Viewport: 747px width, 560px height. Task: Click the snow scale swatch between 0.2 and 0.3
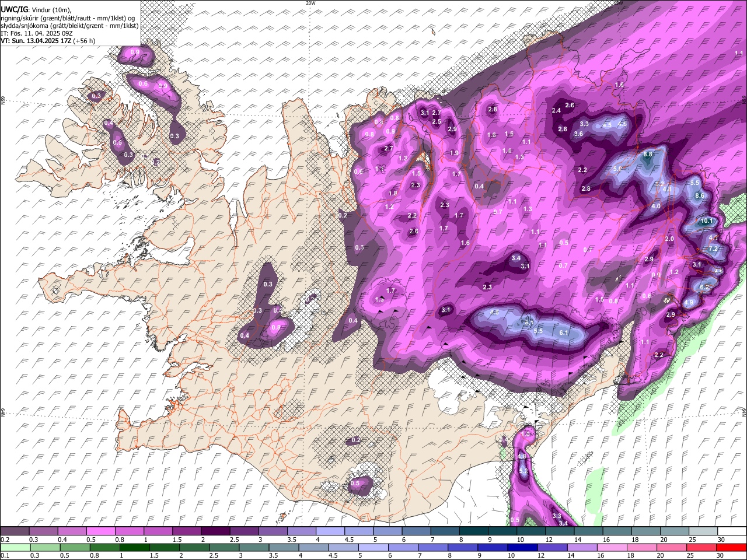[x=15, y=531]
